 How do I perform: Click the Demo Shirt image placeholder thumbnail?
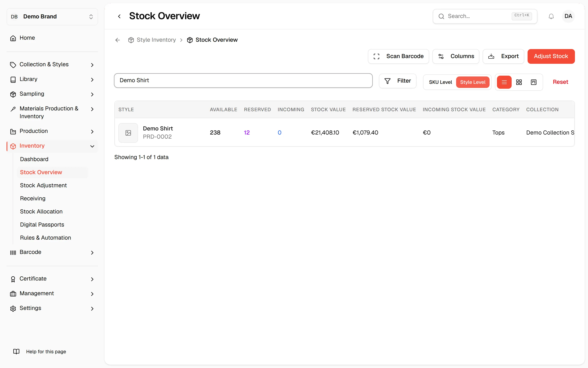tap(128, 133)
